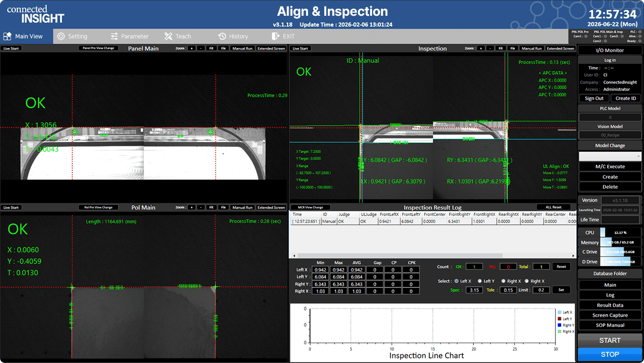Click Fix in Inspection zoom controls

point(513,48)
